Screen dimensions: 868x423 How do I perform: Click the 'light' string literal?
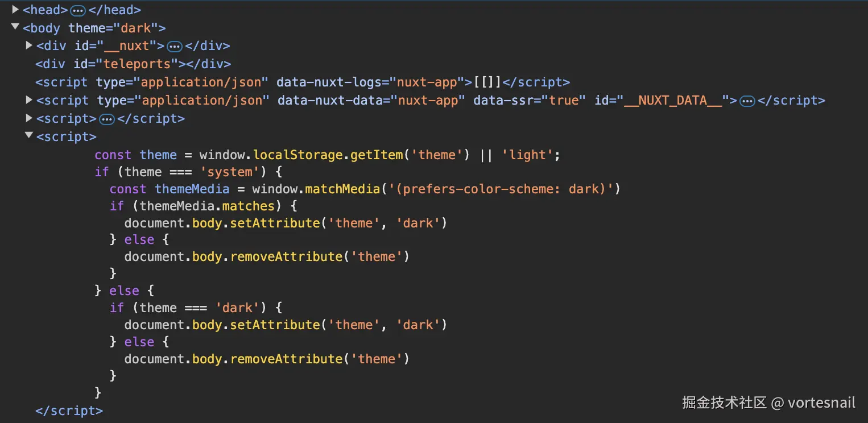527,155
